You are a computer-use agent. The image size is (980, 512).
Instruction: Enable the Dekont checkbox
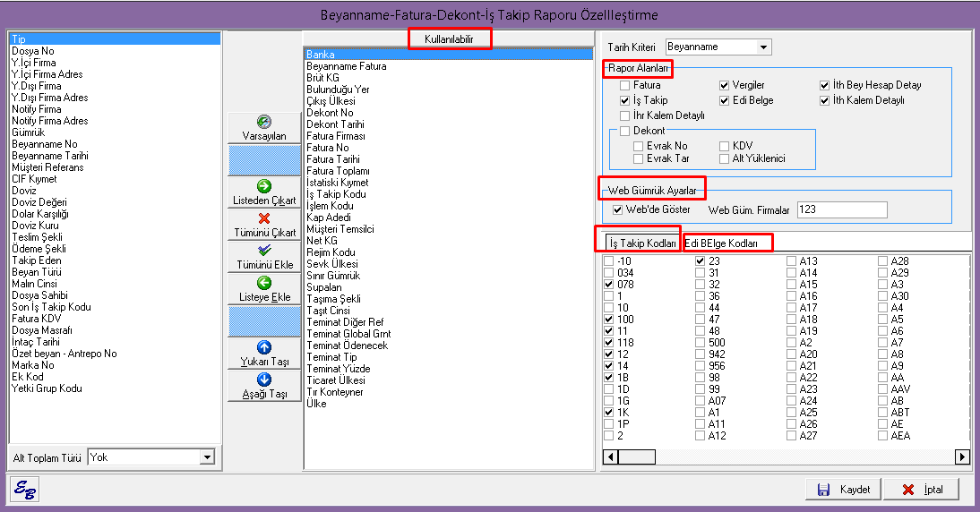625,131
